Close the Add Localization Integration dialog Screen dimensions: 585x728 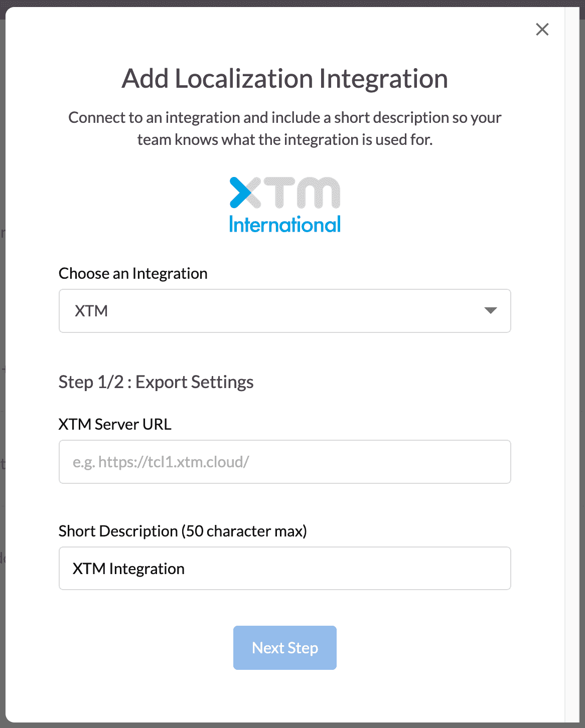tap(542, 30)
